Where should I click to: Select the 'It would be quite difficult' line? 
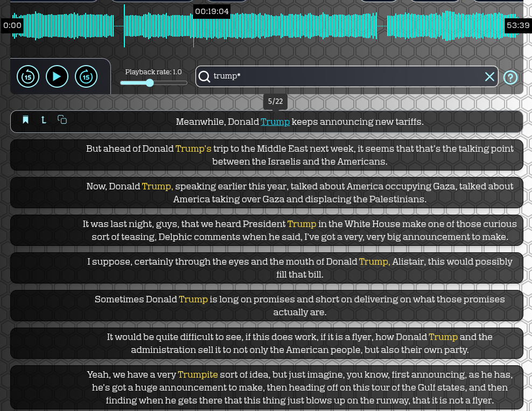[x=267, y=343]
